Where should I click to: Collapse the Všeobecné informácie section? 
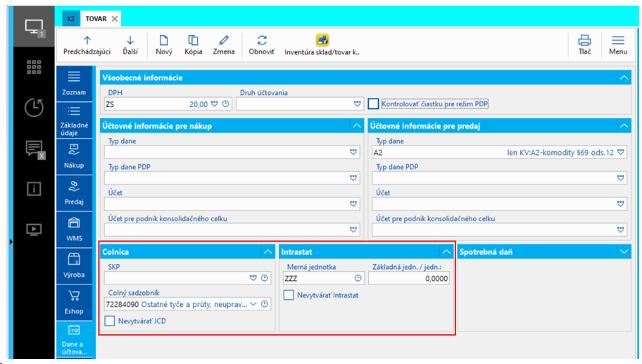coord(624,77)
